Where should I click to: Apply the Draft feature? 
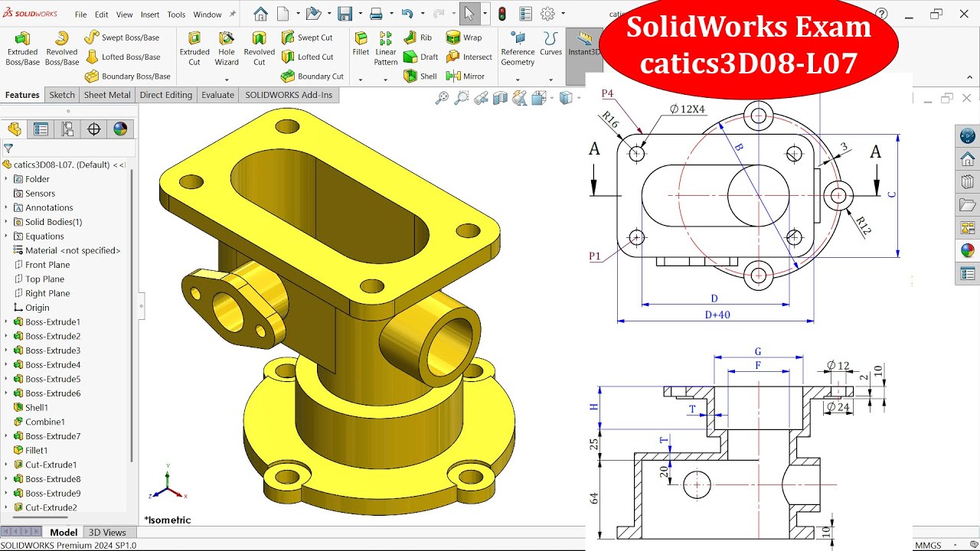pyautogui.click(x=421, y=57)
